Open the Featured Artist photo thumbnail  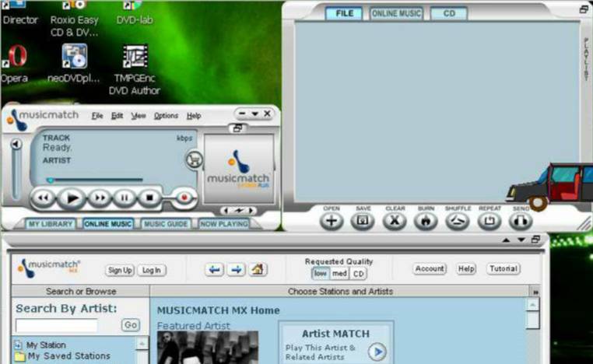(x=208, y=348)
